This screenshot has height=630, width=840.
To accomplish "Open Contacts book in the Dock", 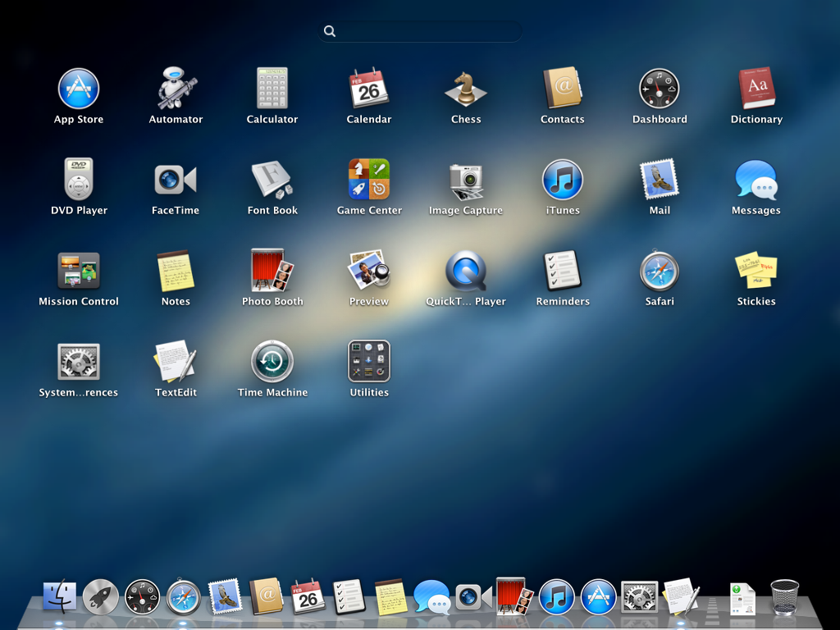I will click(x=267, y=596).
